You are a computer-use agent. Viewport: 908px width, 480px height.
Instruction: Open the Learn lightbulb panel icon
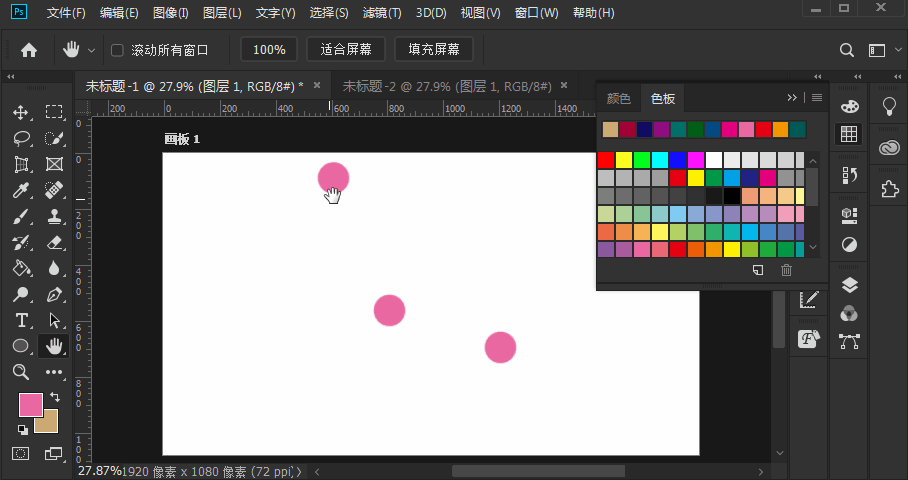tap(889, 107)
